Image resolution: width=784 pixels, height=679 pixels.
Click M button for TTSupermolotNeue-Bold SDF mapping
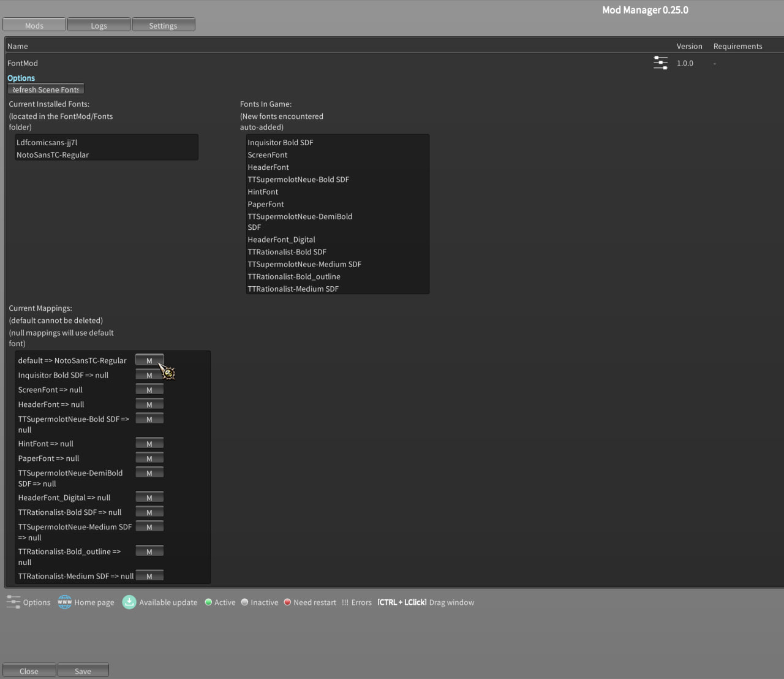149,419
